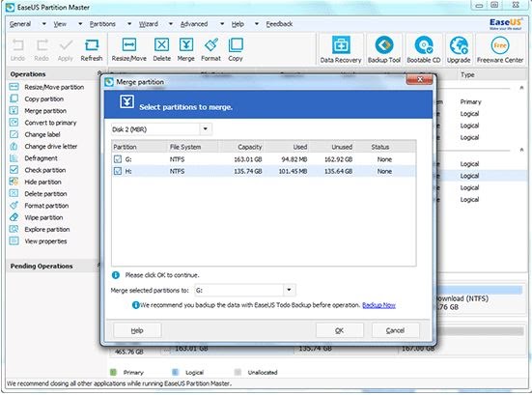Viewport: 532px width, 395px height.
Task: Cancel the Merge partition dialog
Action: click(x=395, y=330)
